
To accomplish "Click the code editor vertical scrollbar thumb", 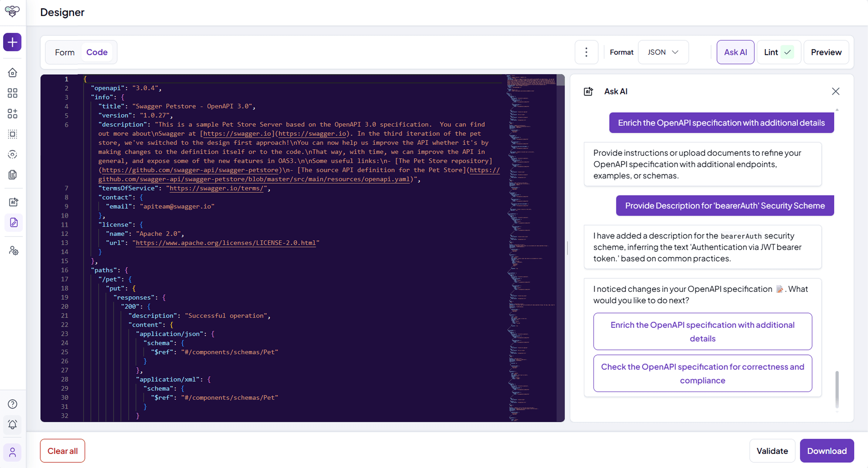I will tap(561, 80).
